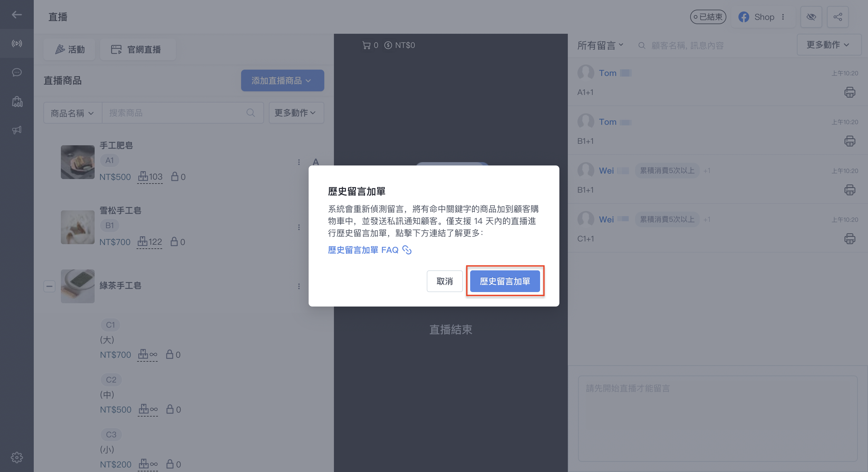Open 更多動作 dropdown in product panel
The image size is (868, 472).
tap(296, 113)
